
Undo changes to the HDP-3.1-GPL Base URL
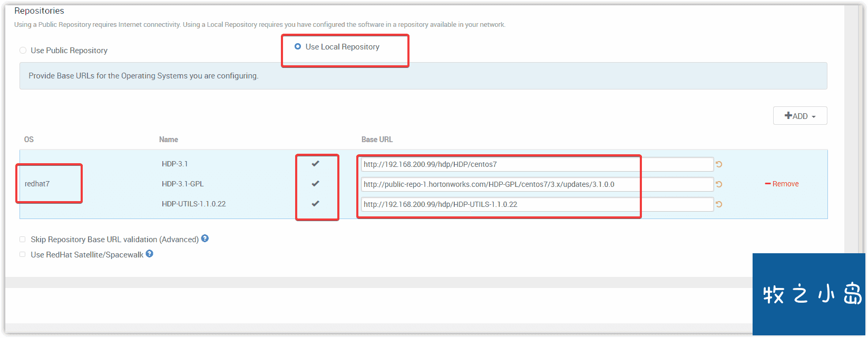tap(719, 184)
